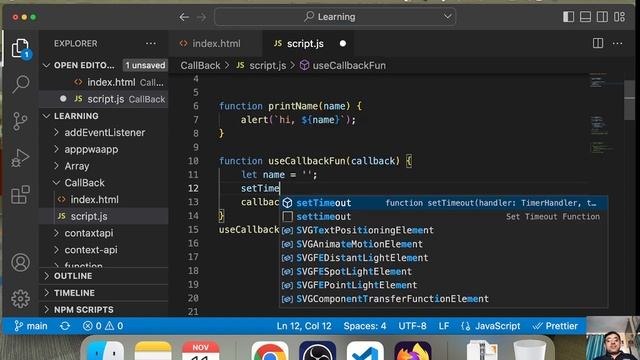
Task: Open errors and warnings status item
Action: click(102, 326)
